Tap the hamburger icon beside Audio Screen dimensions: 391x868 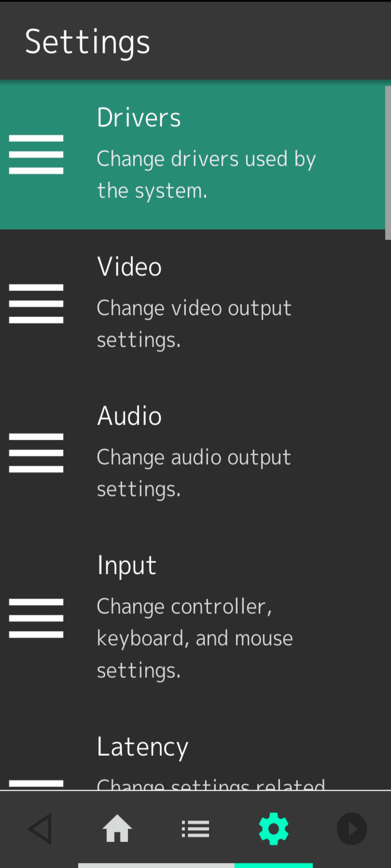(x=36, y=453)
